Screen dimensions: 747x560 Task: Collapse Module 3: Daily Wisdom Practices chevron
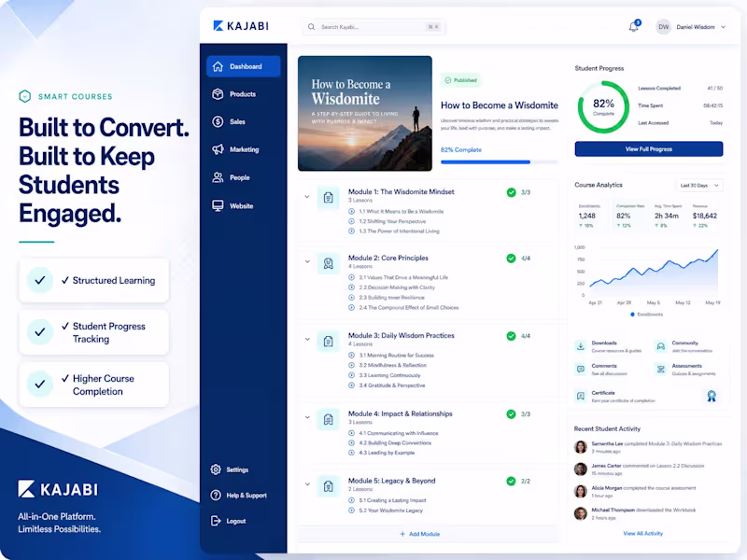tap(307, 339)
